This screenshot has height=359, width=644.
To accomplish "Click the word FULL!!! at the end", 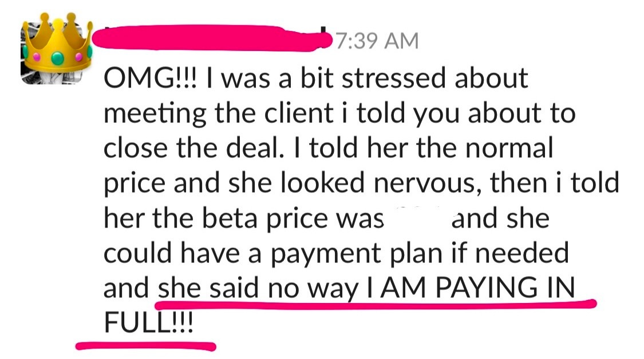I will click(x=148, y=323).
